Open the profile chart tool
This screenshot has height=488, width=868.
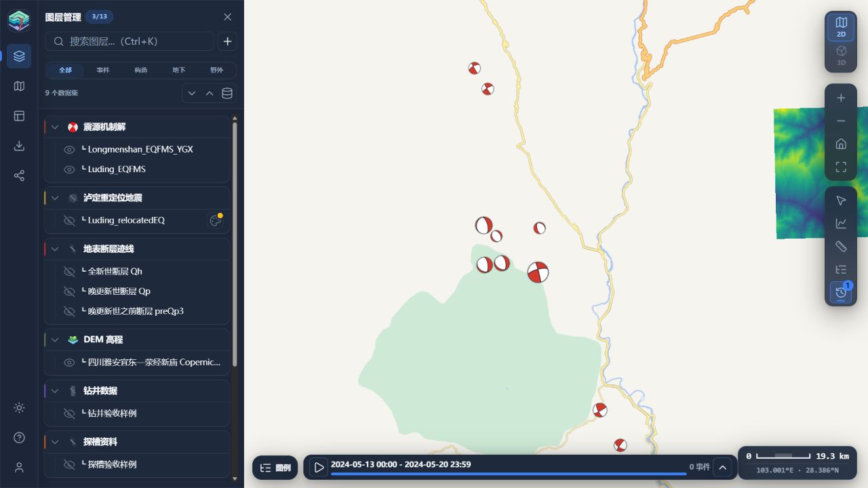(x=841, y=223)
